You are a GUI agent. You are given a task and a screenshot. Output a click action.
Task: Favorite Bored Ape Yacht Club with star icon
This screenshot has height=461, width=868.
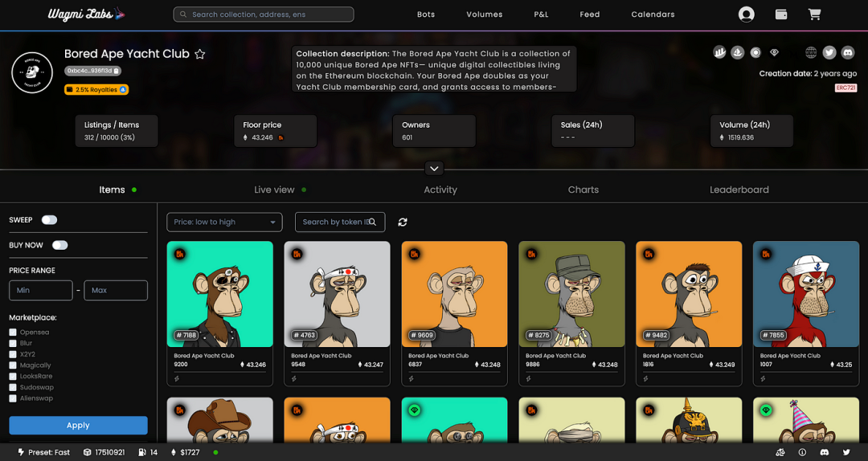(200, 55)
